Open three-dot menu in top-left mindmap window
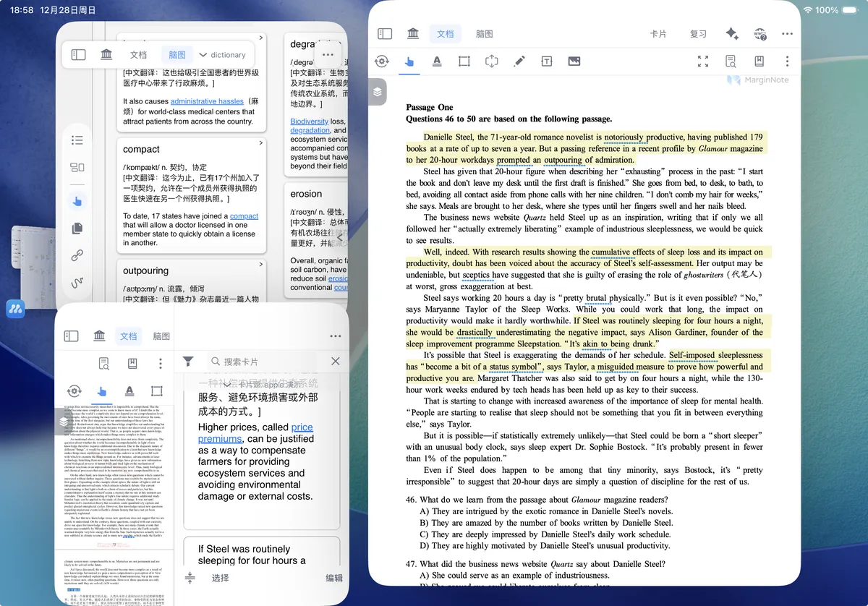Screen dimensions: 868x606 pyautogui.click(x=328, y=55)
